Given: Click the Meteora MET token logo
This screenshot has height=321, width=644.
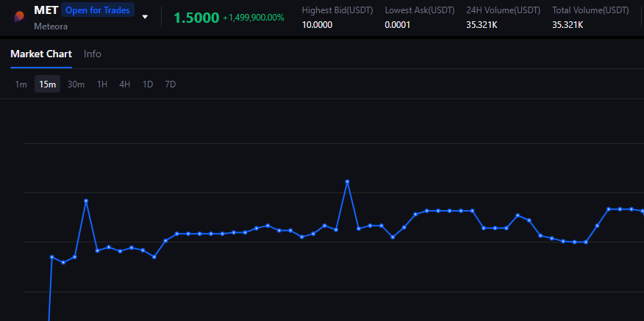Looking at the screenshot, I should [x=19, y=17].
